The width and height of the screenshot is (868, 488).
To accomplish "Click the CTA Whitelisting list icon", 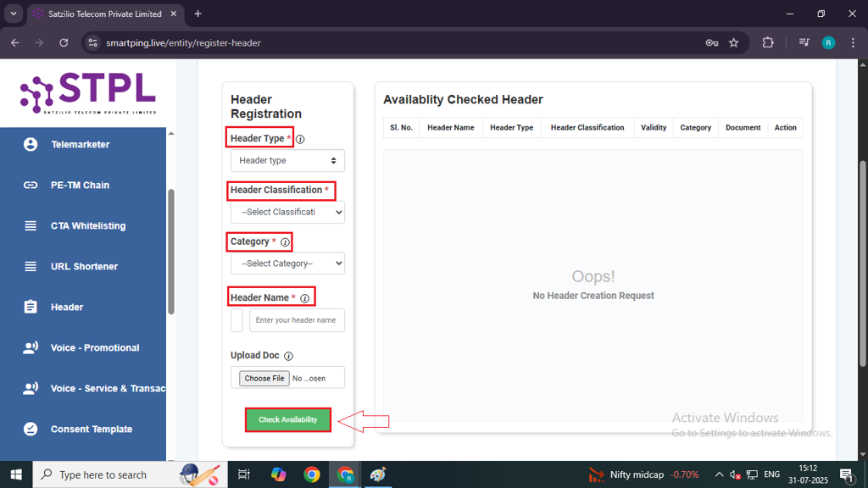I will point(31,225).
